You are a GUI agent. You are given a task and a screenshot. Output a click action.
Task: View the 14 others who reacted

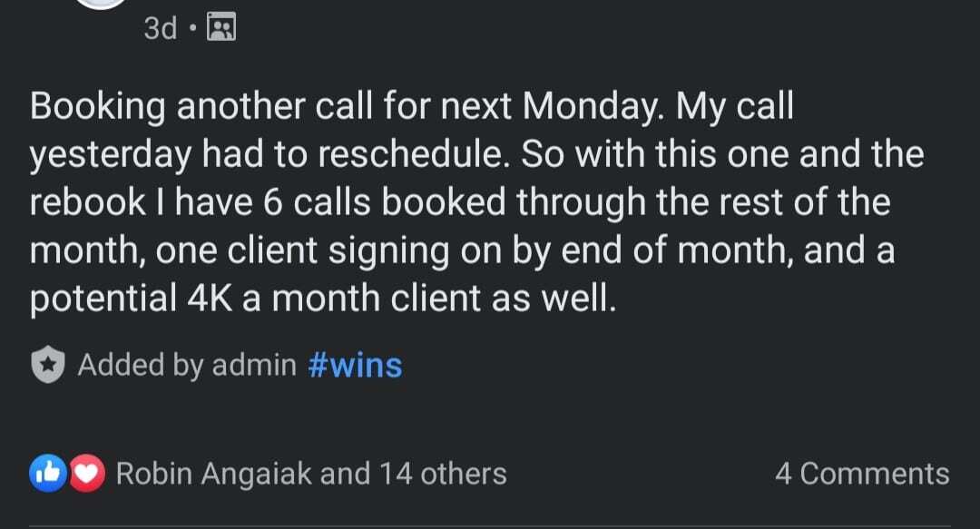[443, 474]
